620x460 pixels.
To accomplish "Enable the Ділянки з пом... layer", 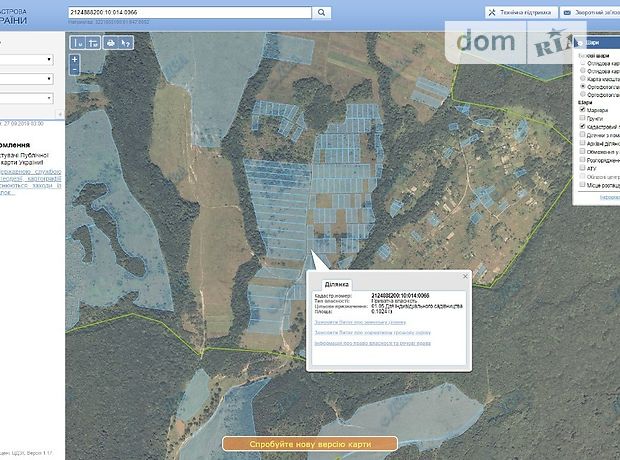I will 582,134.
